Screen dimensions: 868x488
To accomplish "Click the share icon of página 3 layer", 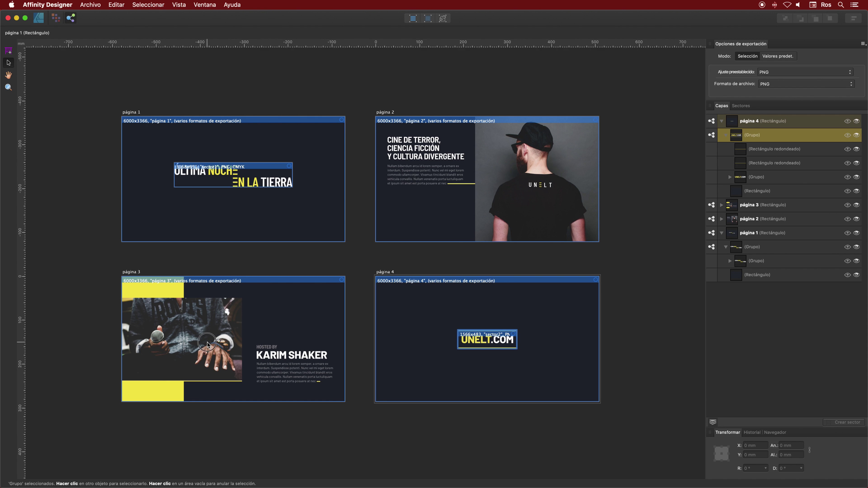I will [711, 205].
